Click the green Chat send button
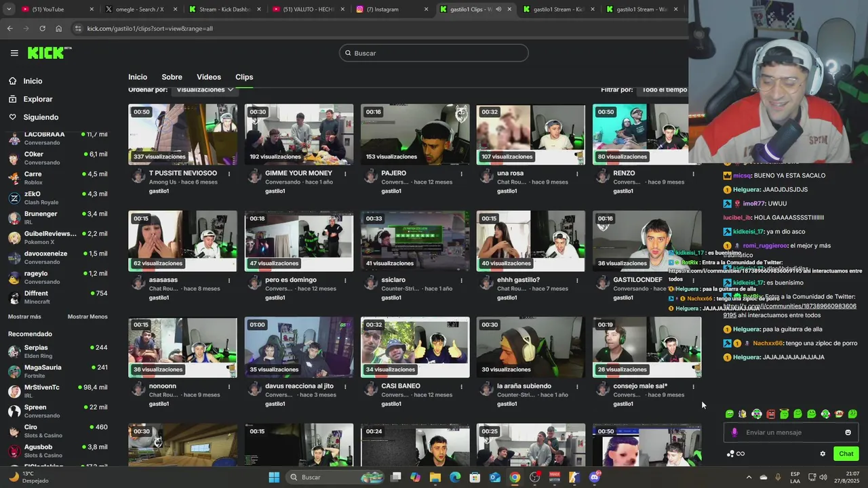The height and width of the screenshot is (488, 868). (x=846, y=454)
